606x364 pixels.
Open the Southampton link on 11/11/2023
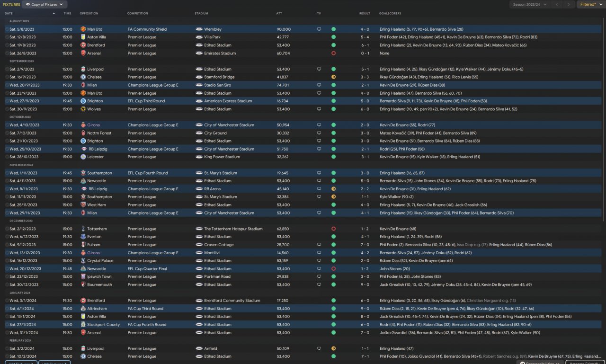coord(99,197)
